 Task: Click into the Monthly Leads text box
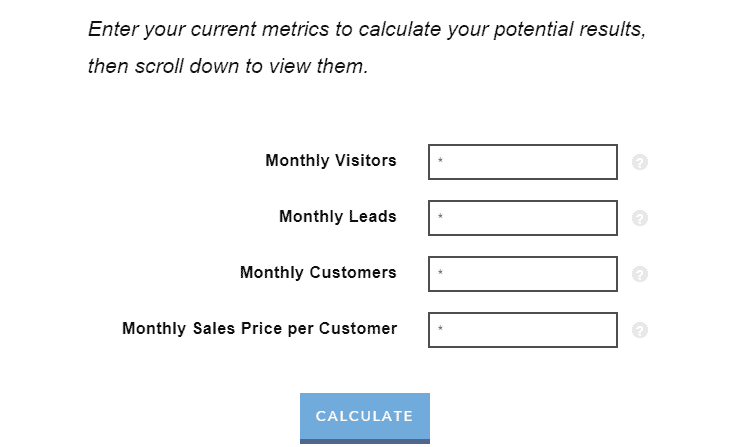coord(523,218)
